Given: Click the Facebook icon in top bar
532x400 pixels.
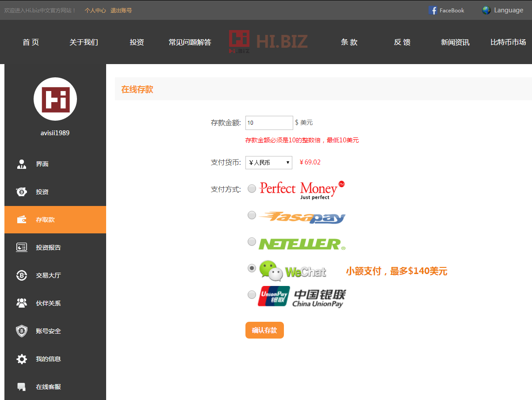Looking at the screenshot, I should pos(433,10).
